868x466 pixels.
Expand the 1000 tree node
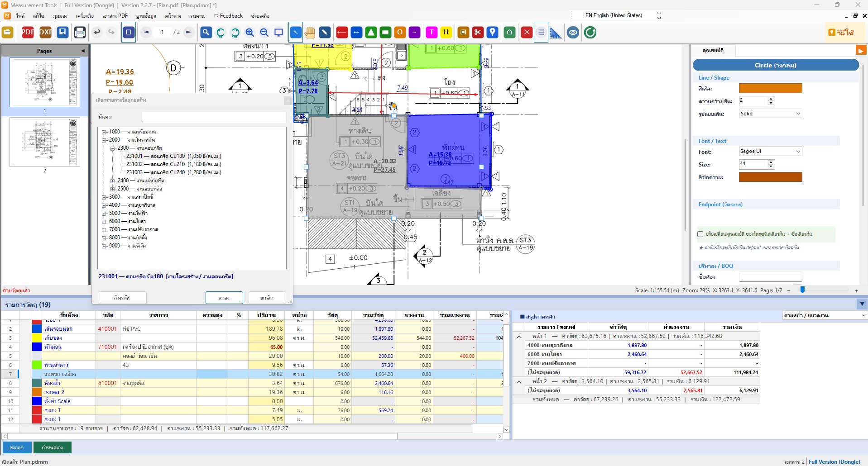pos(104,132)
